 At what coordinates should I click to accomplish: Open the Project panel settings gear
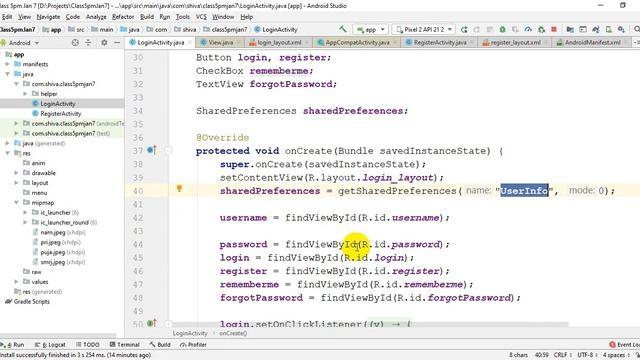tap(104, 42)
